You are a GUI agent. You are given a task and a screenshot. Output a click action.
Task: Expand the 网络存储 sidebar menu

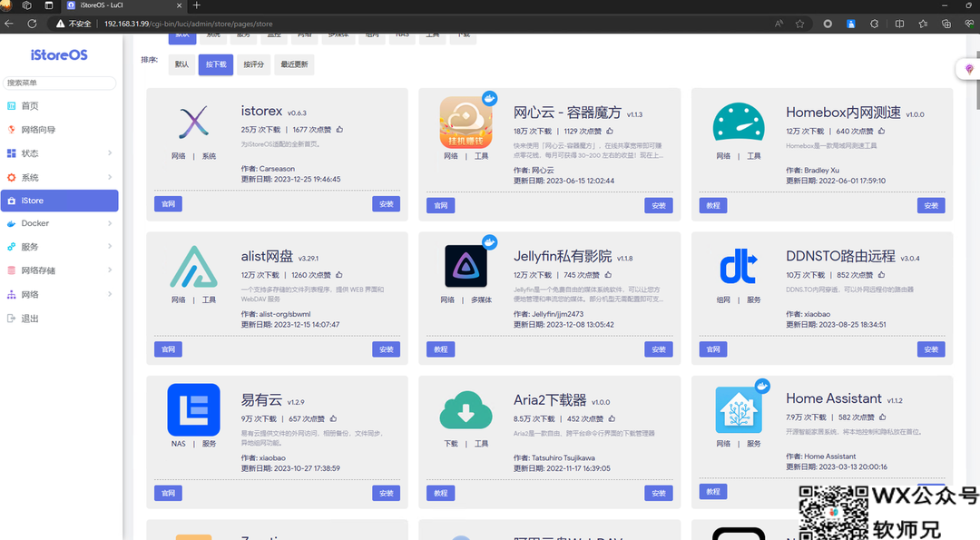(x=59, y=270)
